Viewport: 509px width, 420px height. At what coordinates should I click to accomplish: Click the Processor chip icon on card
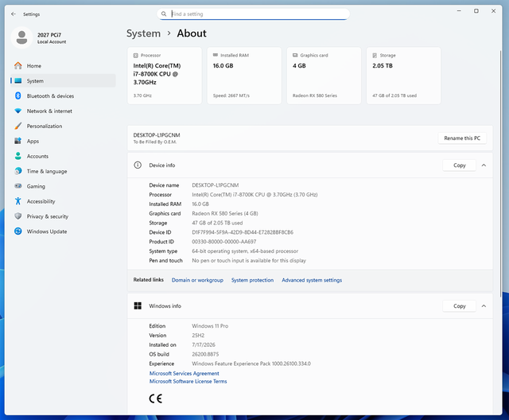(136, 56)
